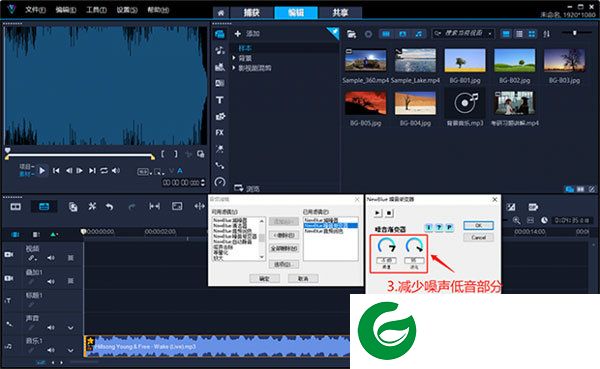Click 确定 in the audio filter dialog
This screenshot has width=600, height=369.
click(x=264, y=278)
